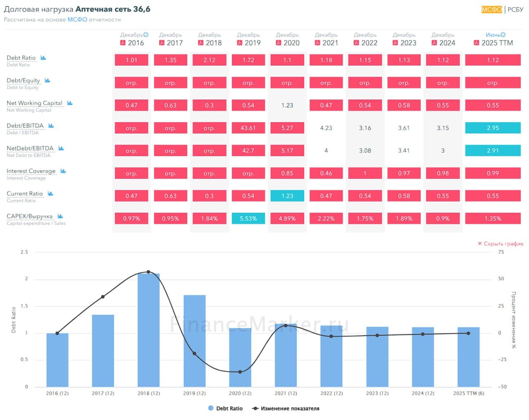Image resolution: width=529 pixels, height=420 pixels.
Task: Open the Interest Coverage chart icon
Action: coord(63,171)
